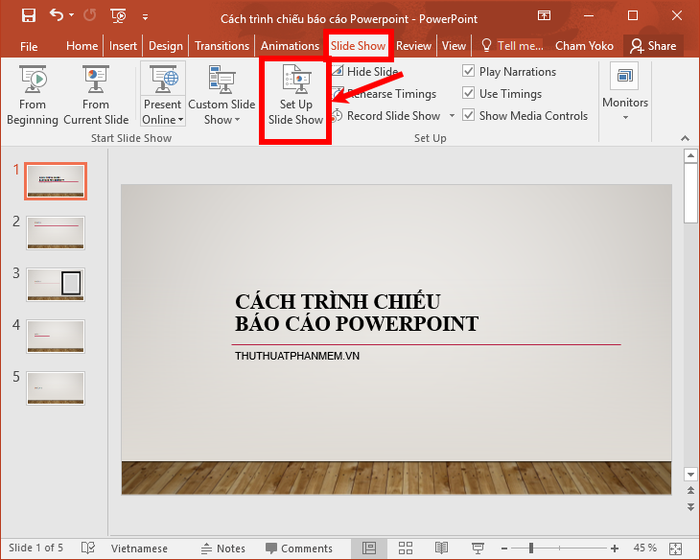
Task: Open Set Up Slide Show dialog
Action: (296, 95)
